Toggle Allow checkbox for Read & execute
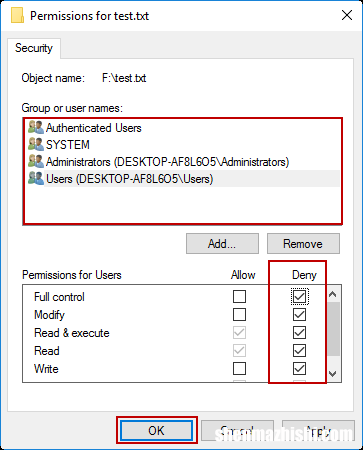The image size is (363, 450). pos(239,332)
